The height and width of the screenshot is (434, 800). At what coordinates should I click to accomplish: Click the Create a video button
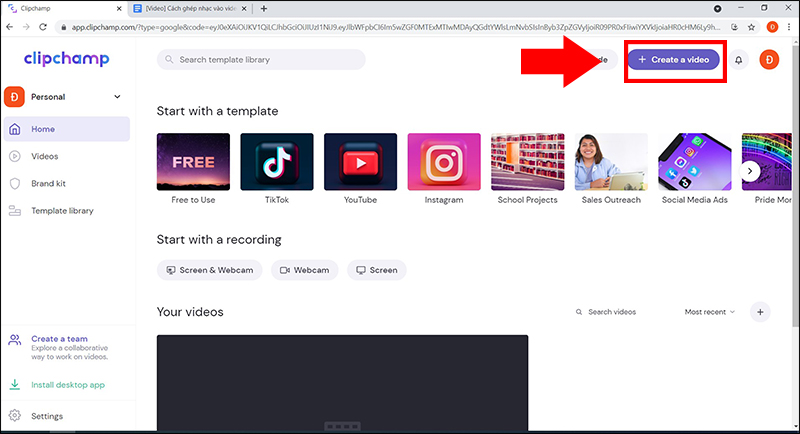pos(673,60)
